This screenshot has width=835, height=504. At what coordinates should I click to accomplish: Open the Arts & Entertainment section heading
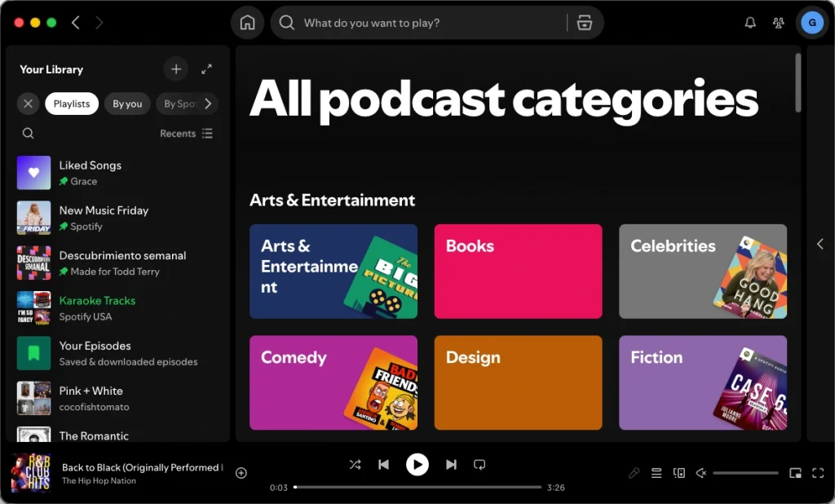333,201
